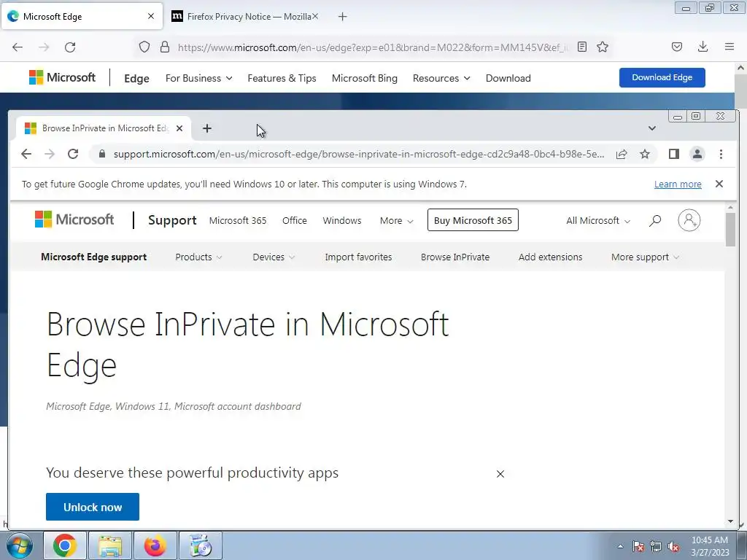Go back in the Firefox window

pyautogui.click(x=18, y=47)
